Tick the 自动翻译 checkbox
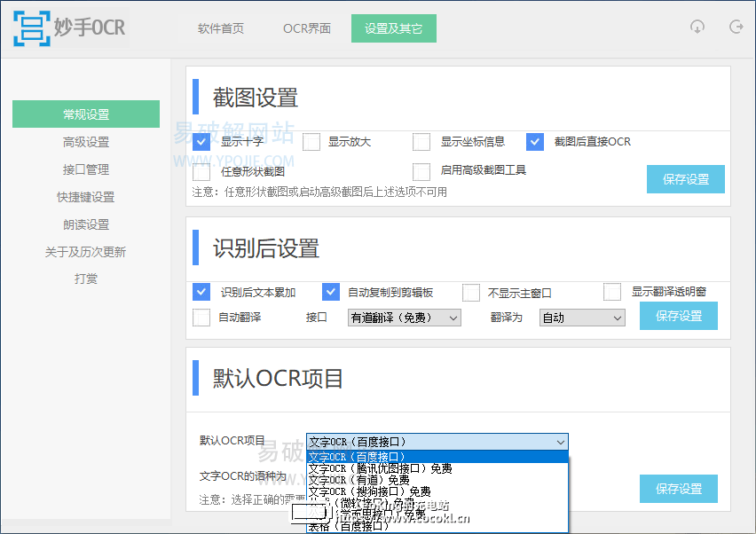This screenshot has height=534, width=756. (201, 318)
